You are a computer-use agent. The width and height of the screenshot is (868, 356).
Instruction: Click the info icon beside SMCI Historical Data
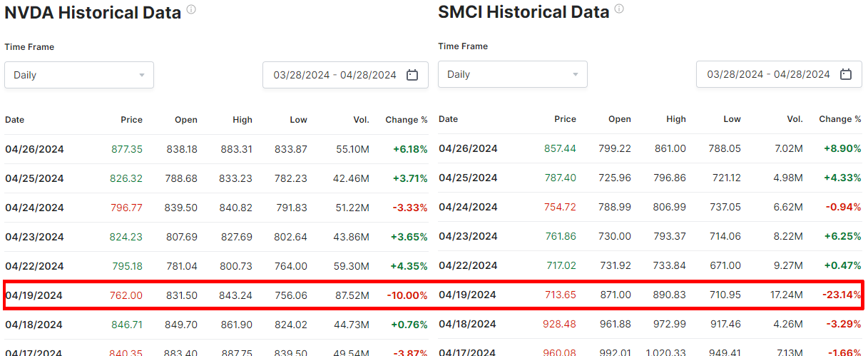click(619, 9)
